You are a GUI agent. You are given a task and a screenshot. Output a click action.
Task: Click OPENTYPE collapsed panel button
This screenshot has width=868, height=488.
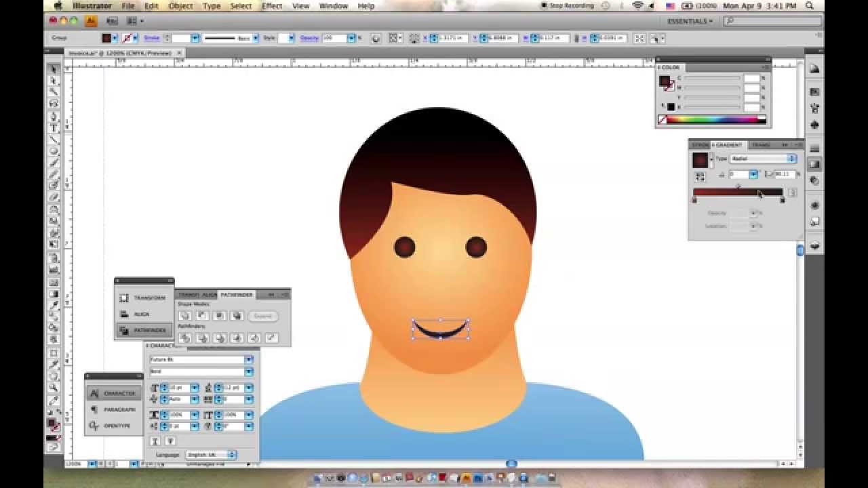[x=114, y=426]
